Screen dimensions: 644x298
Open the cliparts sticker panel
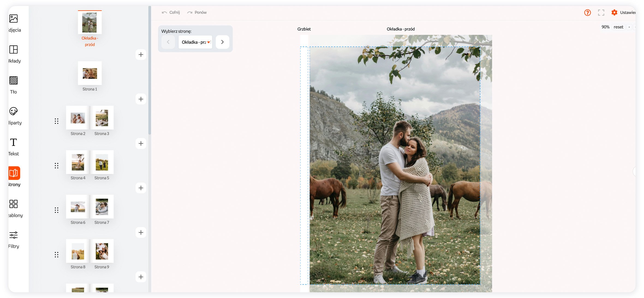coord(13,111)
